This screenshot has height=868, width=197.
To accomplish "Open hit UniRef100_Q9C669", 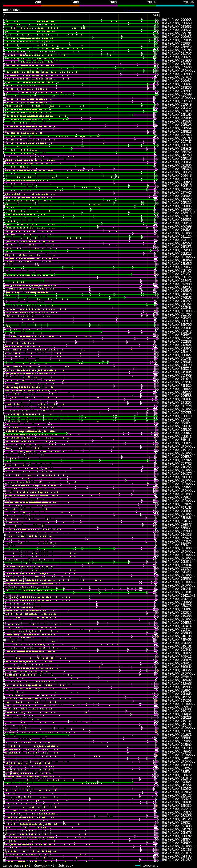I will pos(177,23).
